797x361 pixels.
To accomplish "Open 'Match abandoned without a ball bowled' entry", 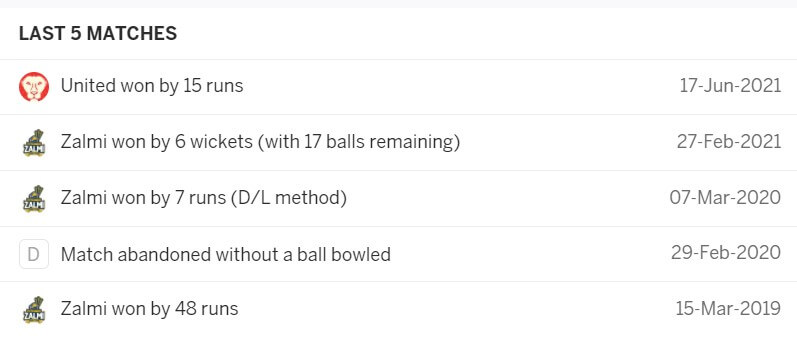I will click(x=226, y=254).
